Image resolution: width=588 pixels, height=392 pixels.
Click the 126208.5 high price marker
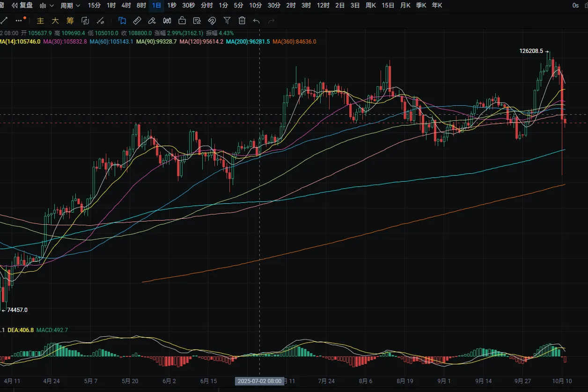[x=531, y=51]
